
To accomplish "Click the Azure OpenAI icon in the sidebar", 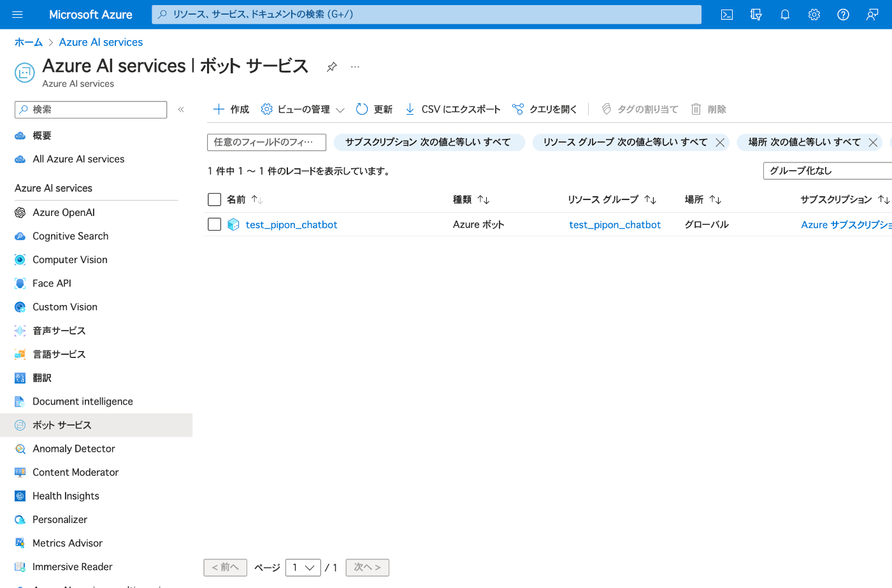I will [x=20, y=213].
